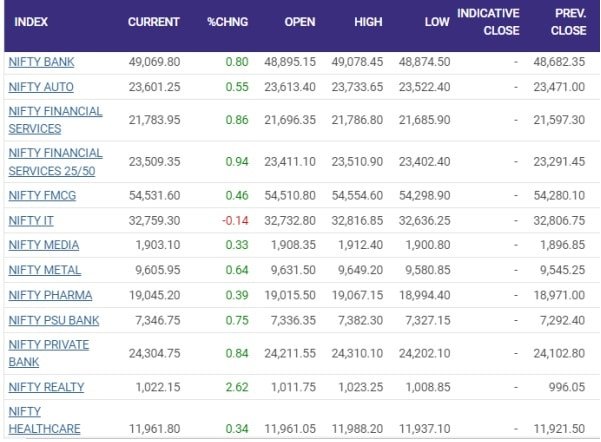This screenshot has height=442, width=601.
Task: Select the PREV. CLOSE column header
Action: (x=571, y=21)
